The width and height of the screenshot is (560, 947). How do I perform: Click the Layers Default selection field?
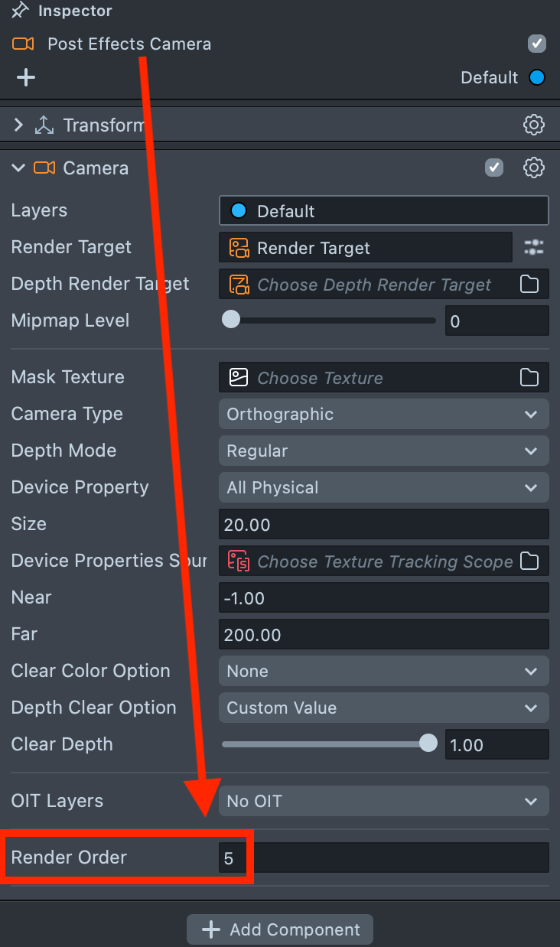point(383,210)
